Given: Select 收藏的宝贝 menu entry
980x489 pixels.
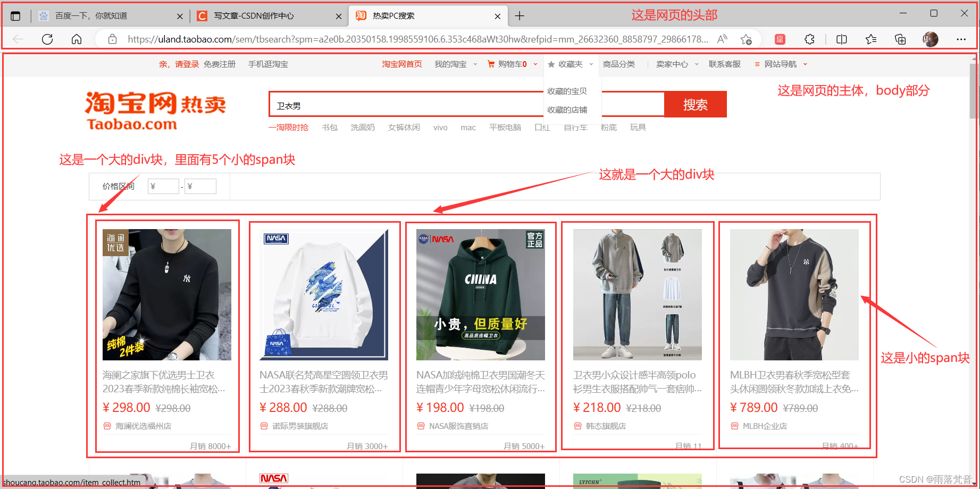Looking at the screenshot, I should (567, 91).
